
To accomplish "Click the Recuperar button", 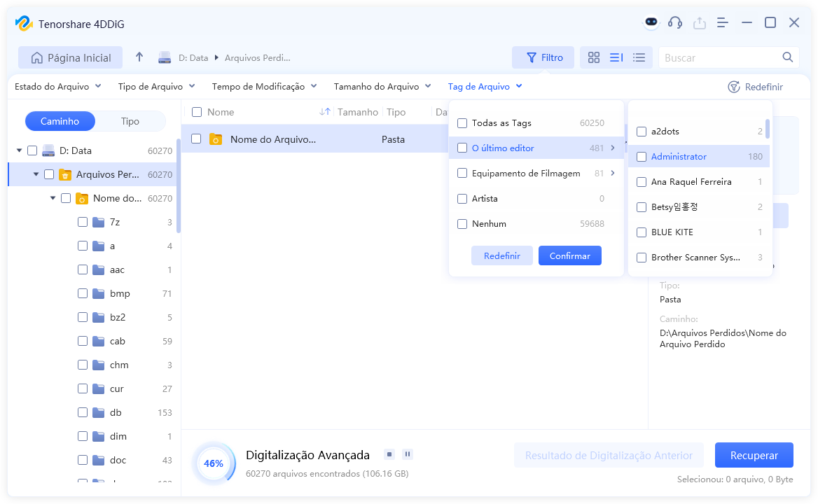I will (x=754, y=454).
